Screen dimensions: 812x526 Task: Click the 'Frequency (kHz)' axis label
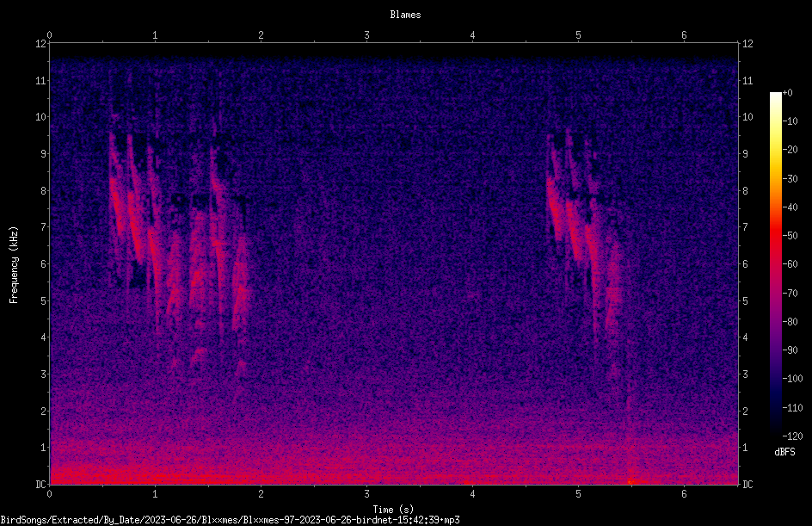click(14, 265)
